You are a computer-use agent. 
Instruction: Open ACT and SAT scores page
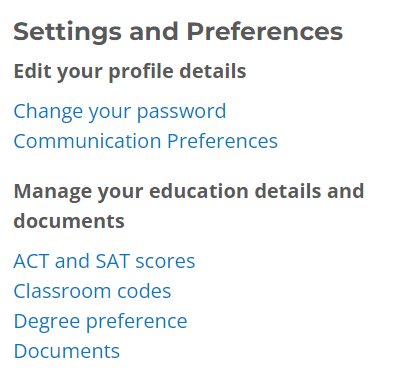[x=104, y=261]
